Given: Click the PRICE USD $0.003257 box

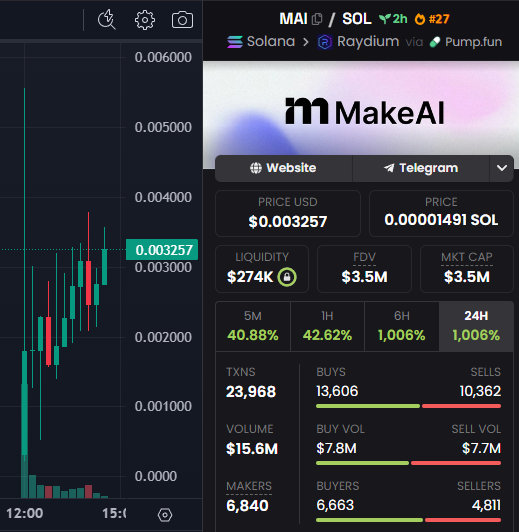Looking at the screenshot, I should (x=288, y=213).
